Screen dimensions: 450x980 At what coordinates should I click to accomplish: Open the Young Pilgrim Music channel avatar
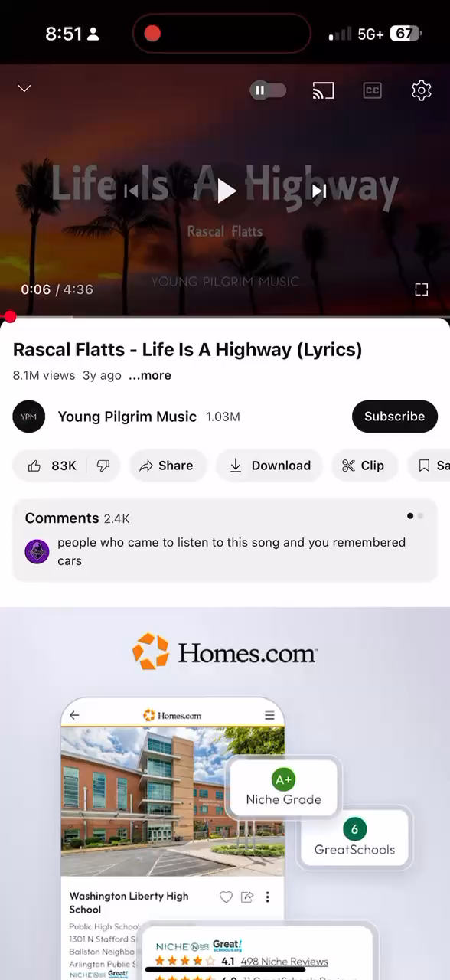(x=29, y=416)
